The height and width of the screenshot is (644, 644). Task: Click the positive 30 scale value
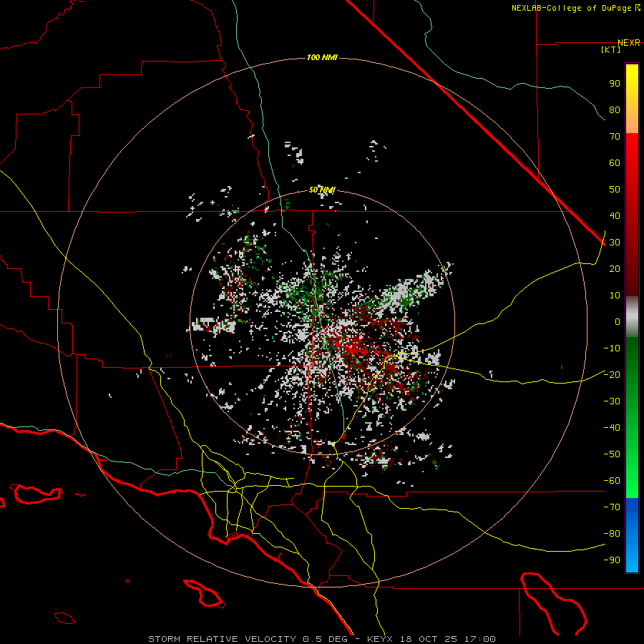coord(615,243)
